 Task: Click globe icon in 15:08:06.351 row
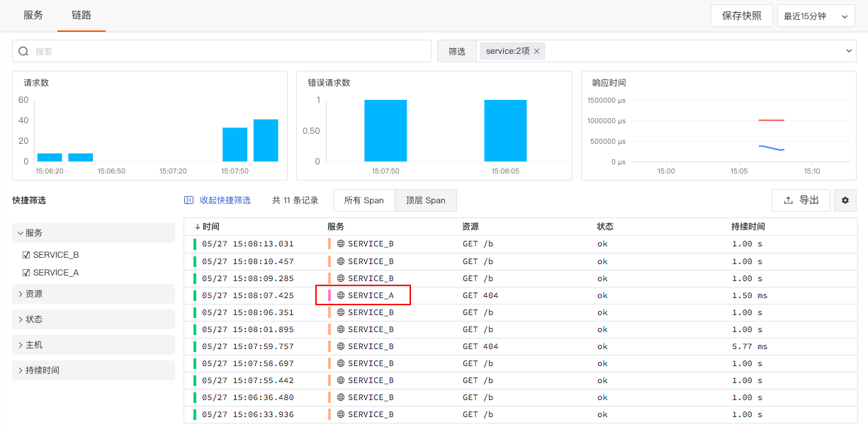click(x=341, y=312)
